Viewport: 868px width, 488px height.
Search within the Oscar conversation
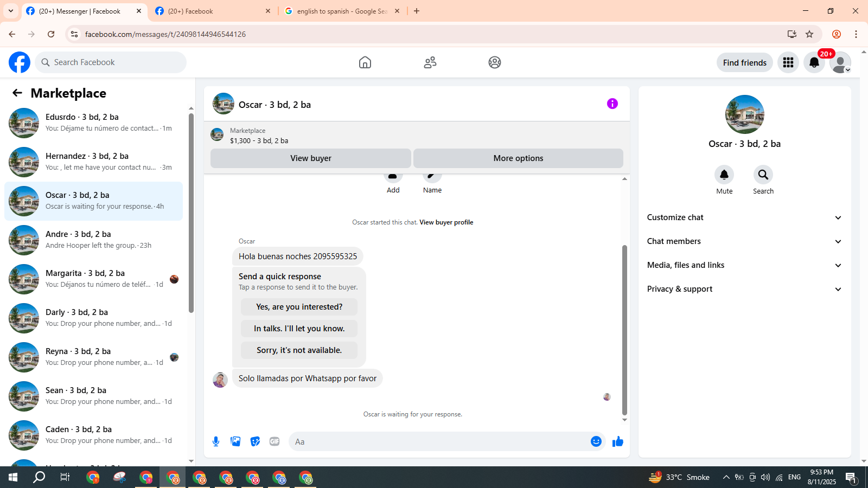point(763,175)
